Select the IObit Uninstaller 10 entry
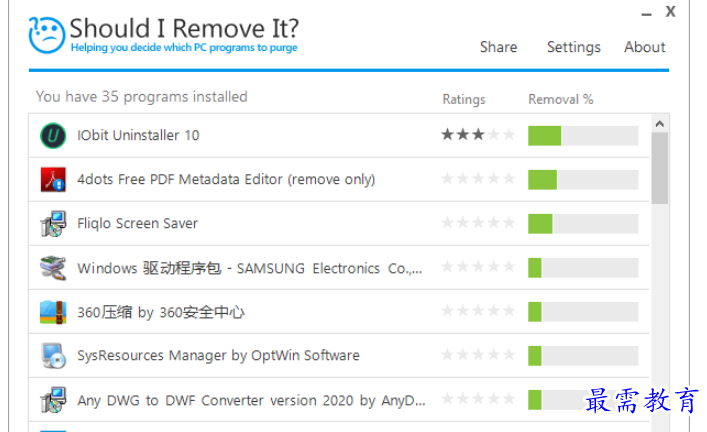The image size is (707, 432). [x=339, y=135]
